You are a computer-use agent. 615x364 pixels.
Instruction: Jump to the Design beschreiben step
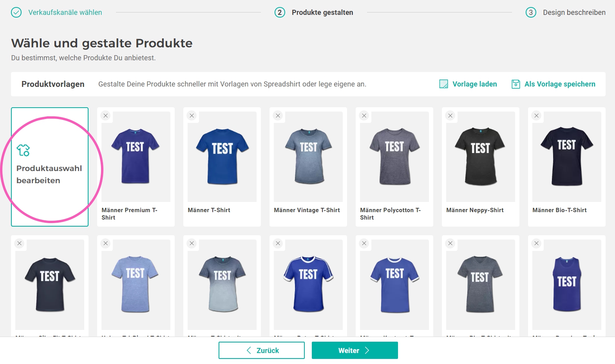click(574, 13)
